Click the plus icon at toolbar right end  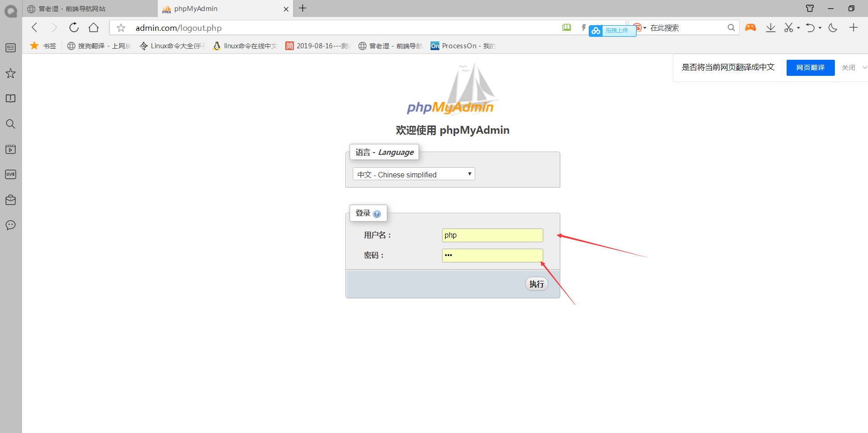pos(853,28)
